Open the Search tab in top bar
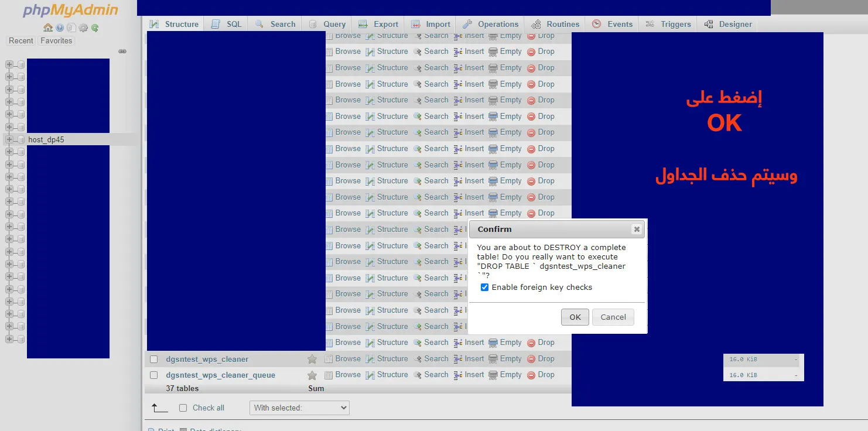This screenshot has width=868, height=431. (x=275, y=24)
